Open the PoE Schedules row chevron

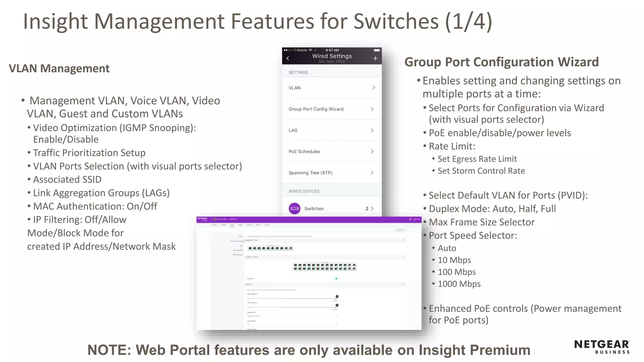coord(372,151)
